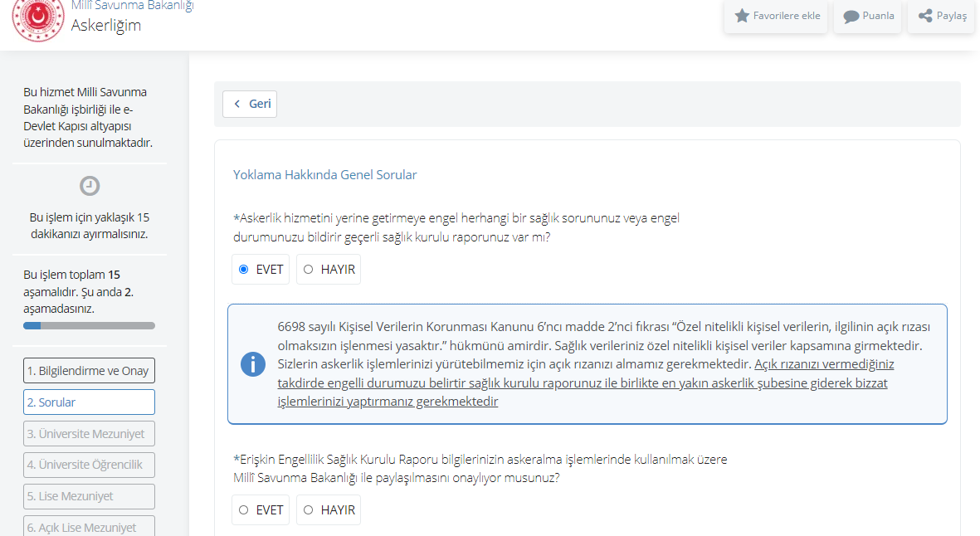This screenshot has width=980, height=536.
Task: Click the stage progress bar in the sidebar
Action: 89,326
